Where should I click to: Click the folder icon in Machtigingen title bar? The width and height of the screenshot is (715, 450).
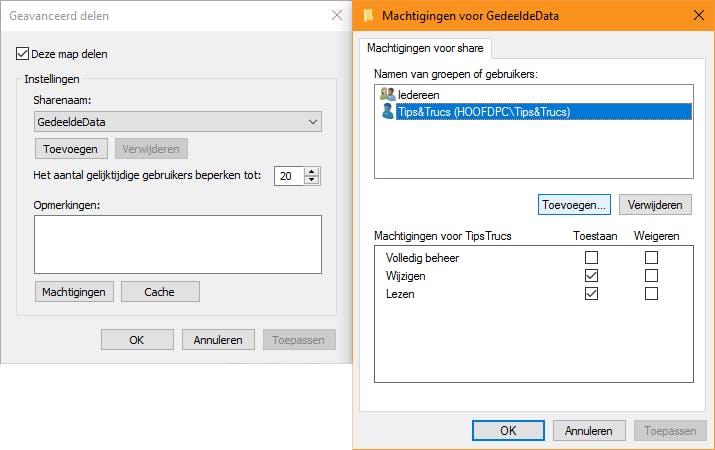pyautogui.click(x=371, y=16)
